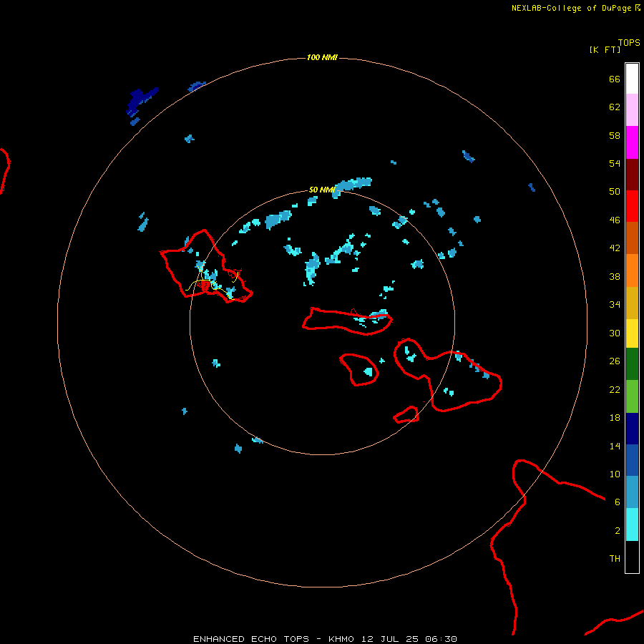
Task: Click the white color swatch near 66 K FT
Action: coord(632,79)
